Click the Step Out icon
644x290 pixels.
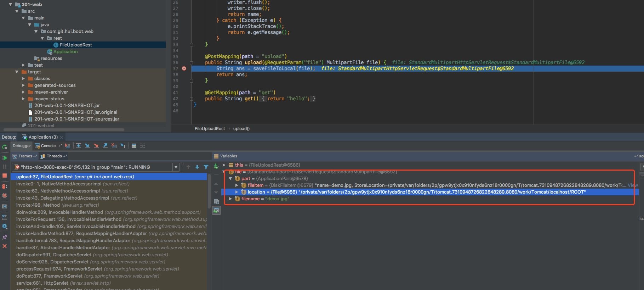tap(105, 146)
